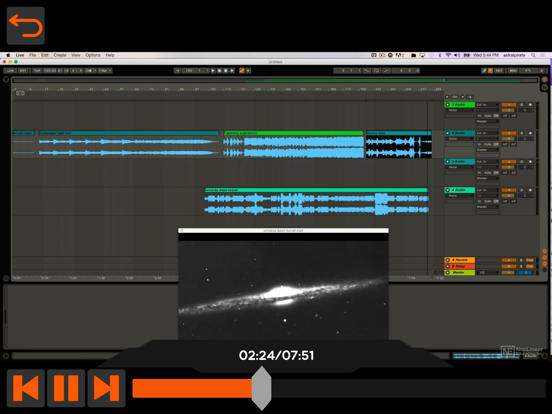Toggle 1 Audio track activator button
The image size is (552, 414).
(x=509, y=105)
